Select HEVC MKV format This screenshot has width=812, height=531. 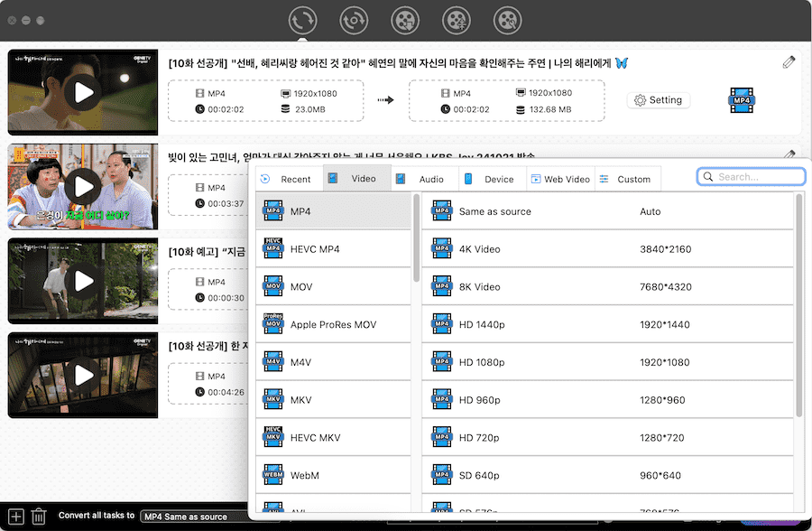pyautogui.click(x=333, y=438)
